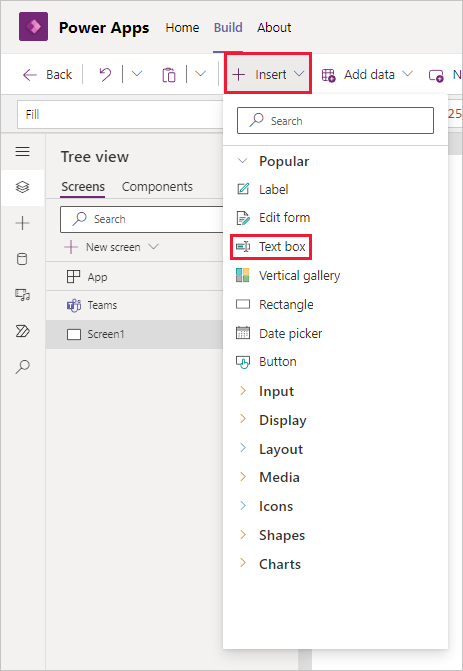This screenshot has width=463, height=671.
Task: Click the magnifier search icon in sidebar
Action: pos(22,367)
